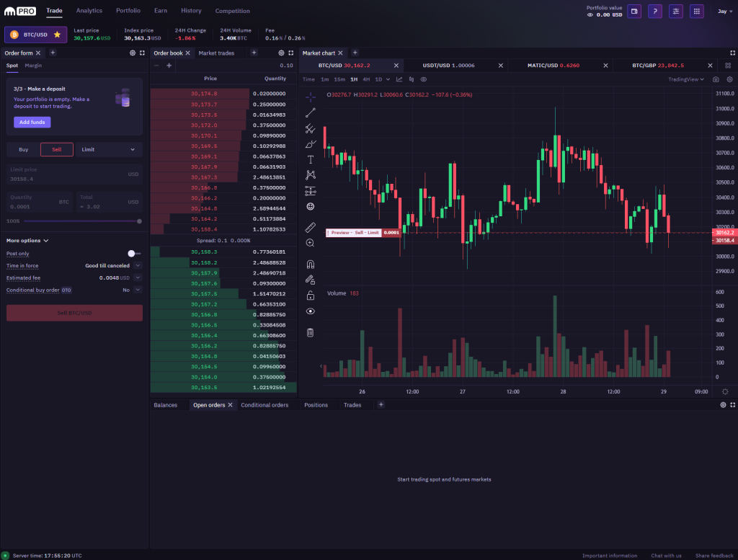The height and width of the screenshot is (560, 738).
Task: Enable magnet mode on the chart
Action: click(x=310, y=263)
